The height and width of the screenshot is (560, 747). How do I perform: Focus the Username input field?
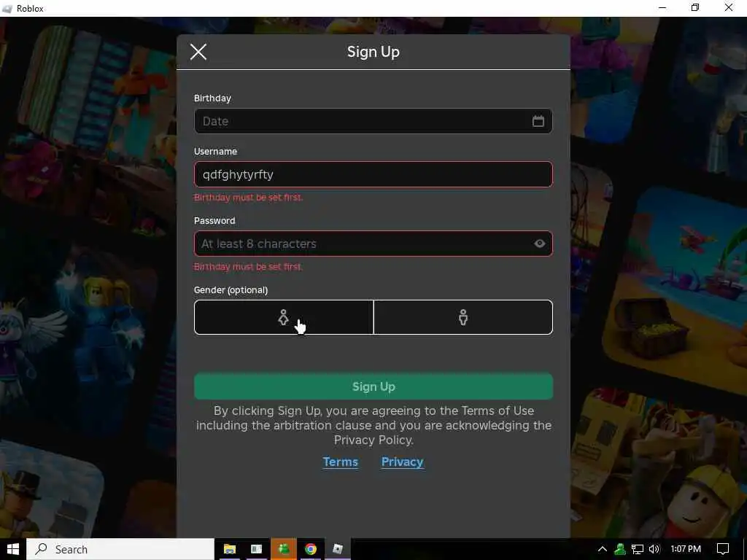click(373, 174)
